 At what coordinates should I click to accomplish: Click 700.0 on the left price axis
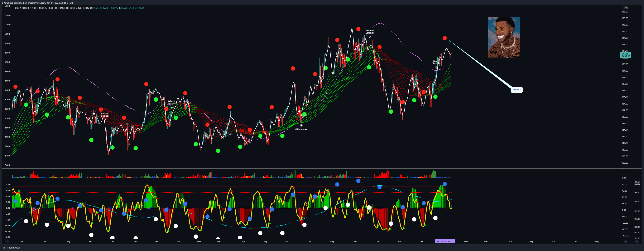(x=8, y=34)
